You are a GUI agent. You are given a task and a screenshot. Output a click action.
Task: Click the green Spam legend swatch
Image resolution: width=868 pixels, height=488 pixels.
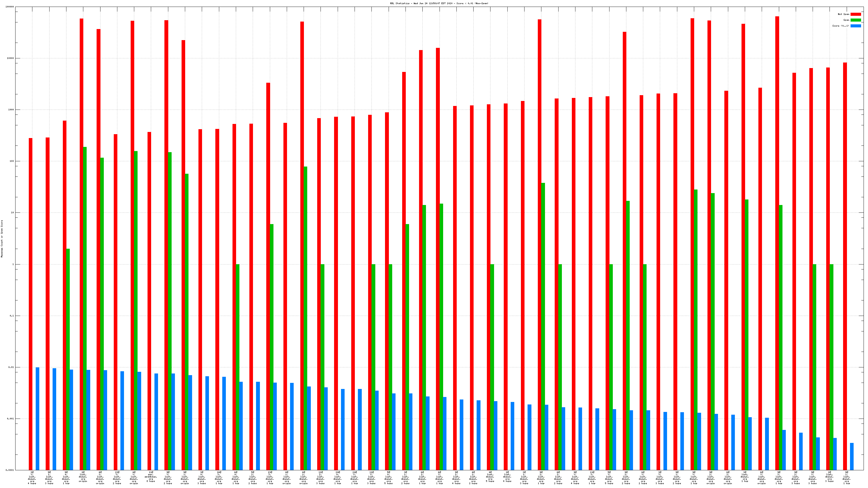[855, 20]
